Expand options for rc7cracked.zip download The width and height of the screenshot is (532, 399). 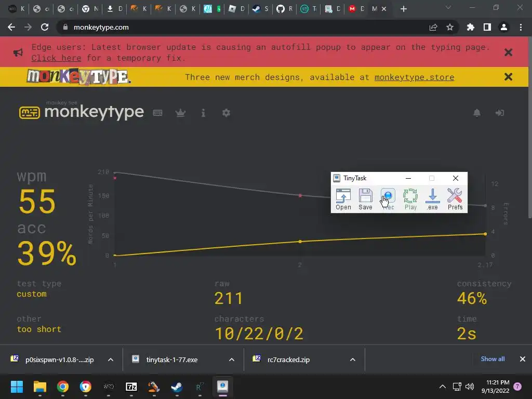[x=353, y=360]
